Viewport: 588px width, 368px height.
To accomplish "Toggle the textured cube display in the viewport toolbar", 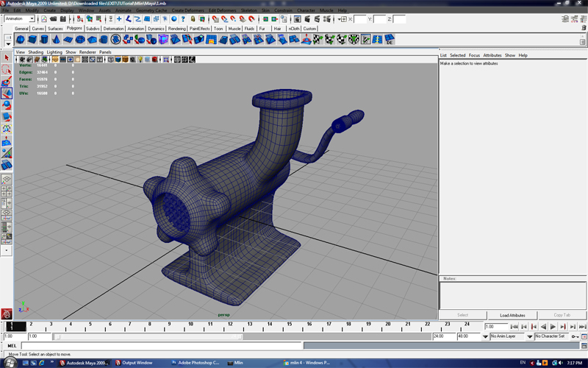I will coord(126,60).
